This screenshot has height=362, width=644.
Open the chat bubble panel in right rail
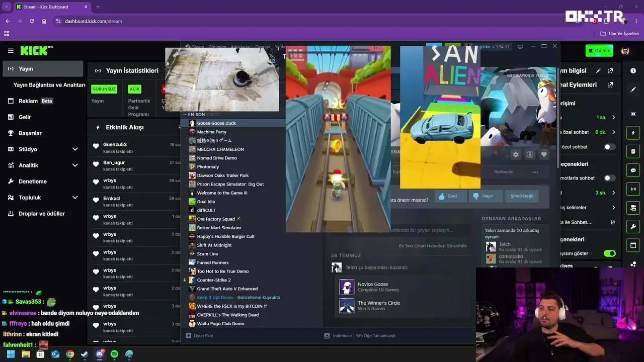point(633,170)
